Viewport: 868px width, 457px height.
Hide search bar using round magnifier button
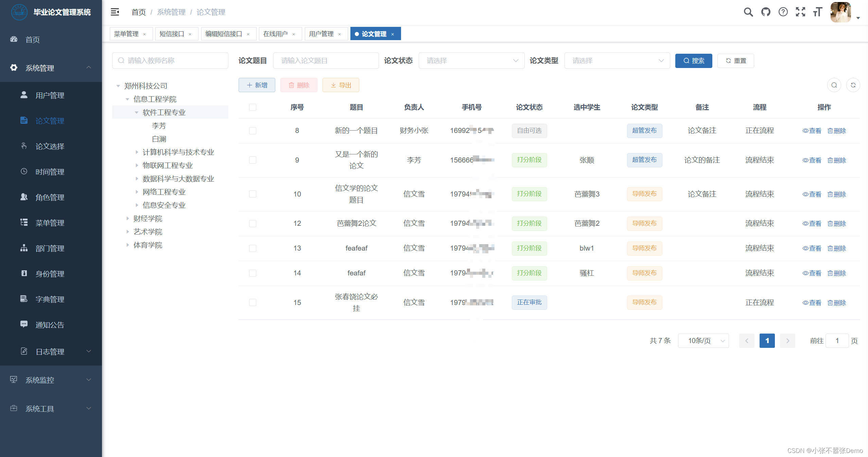[x=834, y=85]
